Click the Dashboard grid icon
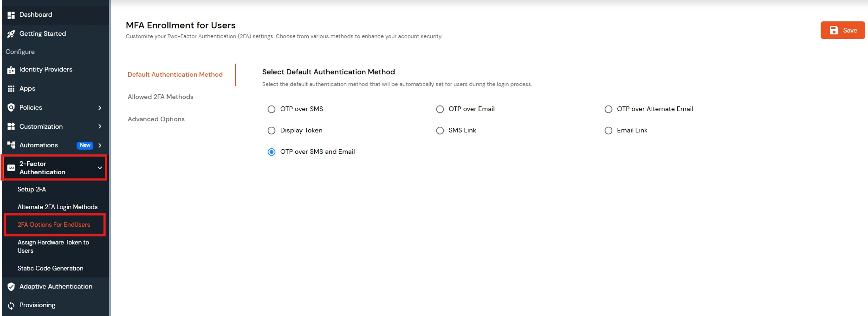The image size is (868, 316). [11, 14]
